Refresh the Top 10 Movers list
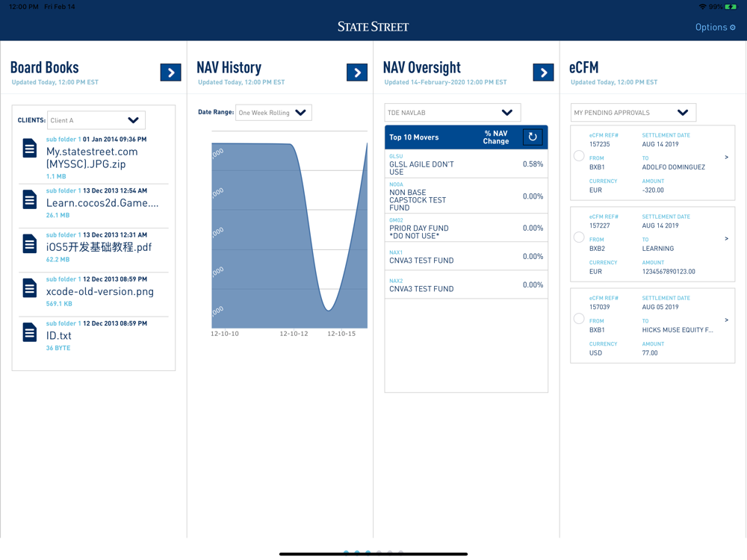This screenshot has width=747, height=560. tap(533, 137)
